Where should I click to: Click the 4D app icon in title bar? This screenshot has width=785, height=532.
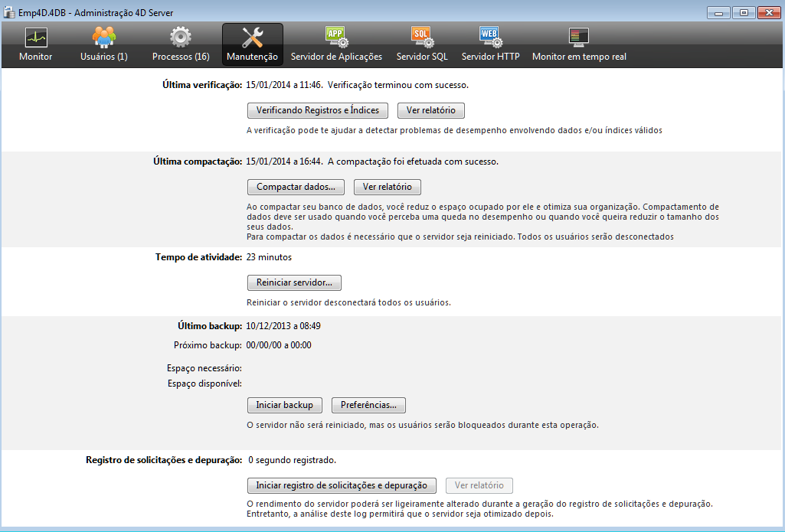(9, 11)
